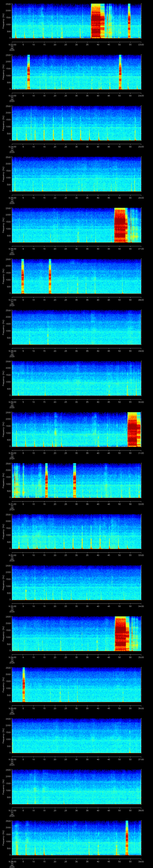Viewport: 153px width, 868px height.
Task: Click the 39:00 end time label
Action: (141, 862)
